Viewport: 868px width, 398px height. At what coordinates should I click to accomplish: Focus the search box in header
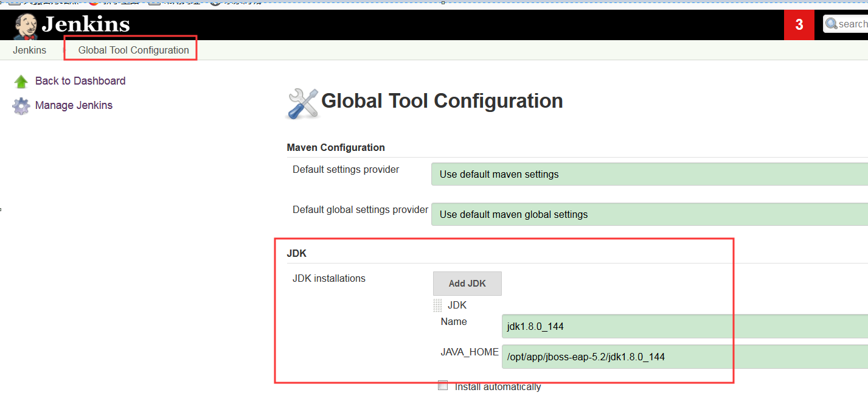coord(847,24)
